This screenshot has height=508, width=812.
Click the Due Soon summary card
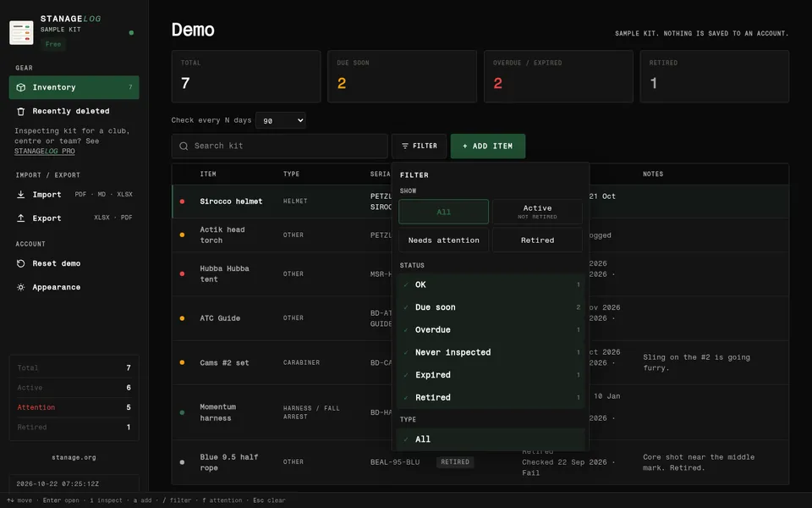point(403,76)
